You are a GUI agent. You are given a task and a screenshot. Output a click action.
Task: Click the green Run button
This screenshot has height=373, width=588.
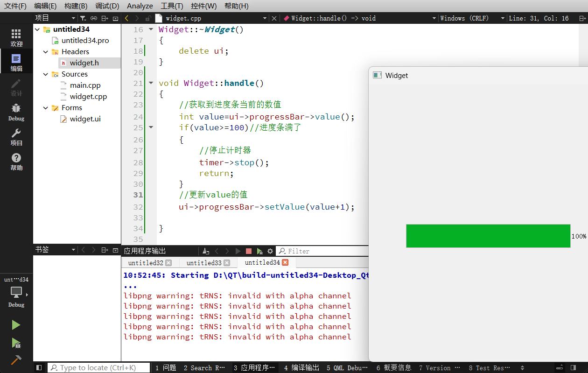click(16, 325)
